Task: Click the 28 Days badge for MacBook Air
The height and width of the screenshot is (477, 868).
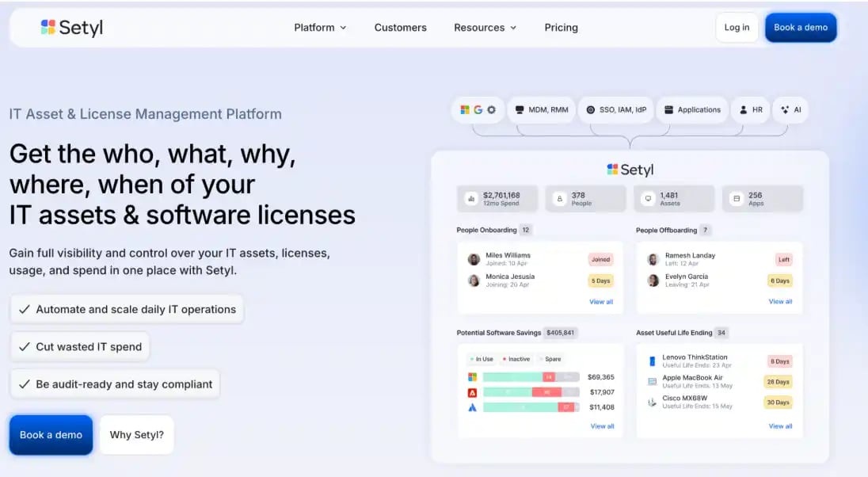Action: pyautogui.click(x=778, y=382)
